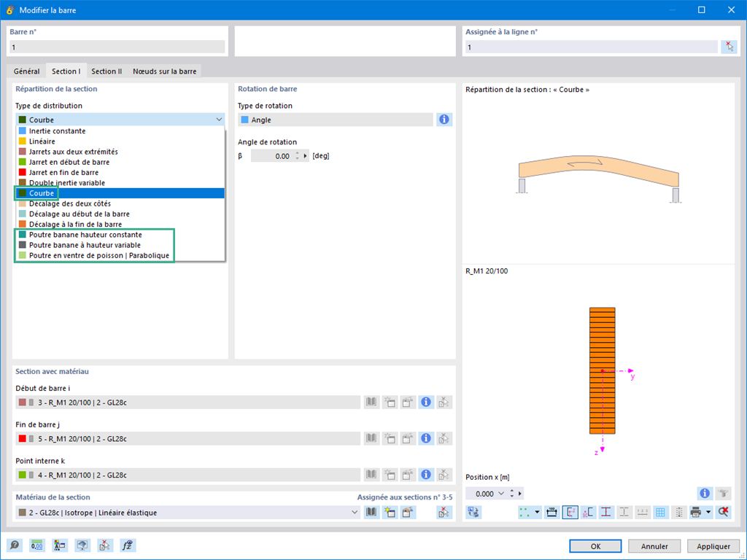The image size is (747, 560).
Task: Switch to the Général tab
Action: (27, 71)
